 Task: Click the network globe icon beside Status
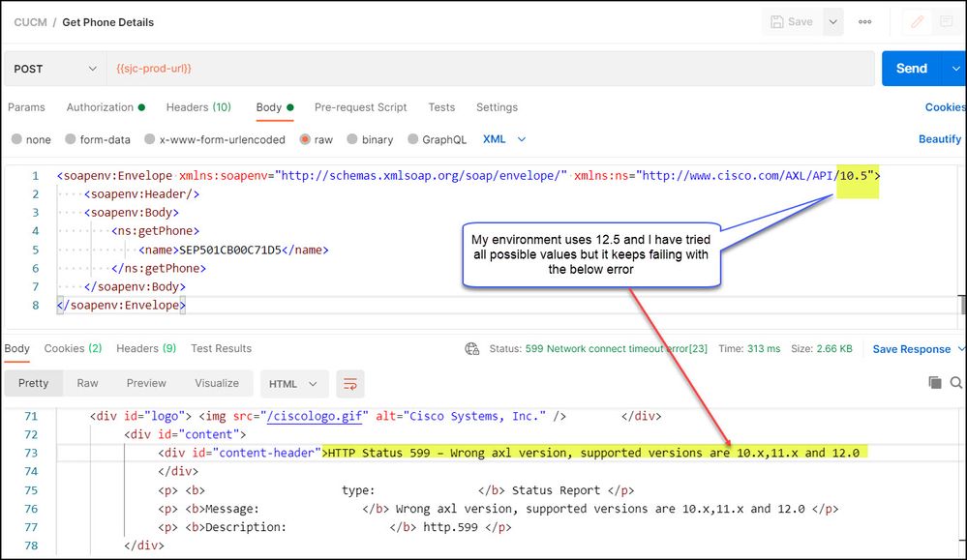[x=471, y=349]
